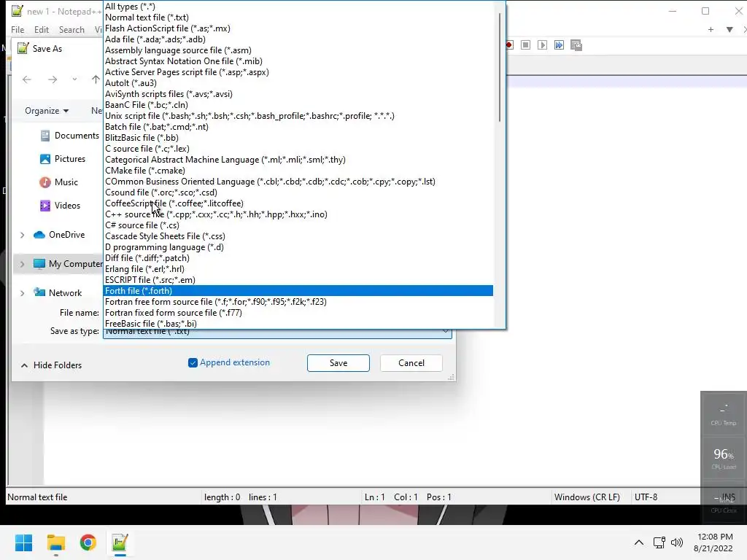747x560 pixels.
Task: Click the forward arrow in Save As dialog
Action: pyautogui.click(x=53, y=79)
